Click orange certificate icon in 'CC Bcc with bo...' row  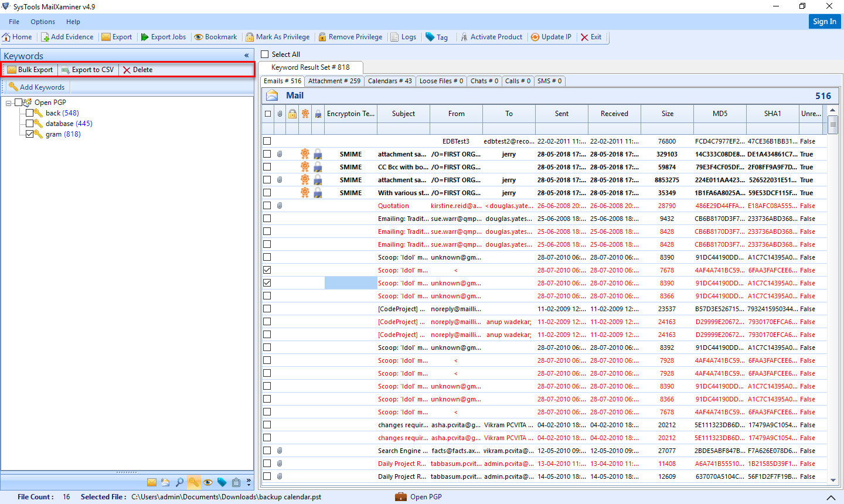click(x=305, y=167)
